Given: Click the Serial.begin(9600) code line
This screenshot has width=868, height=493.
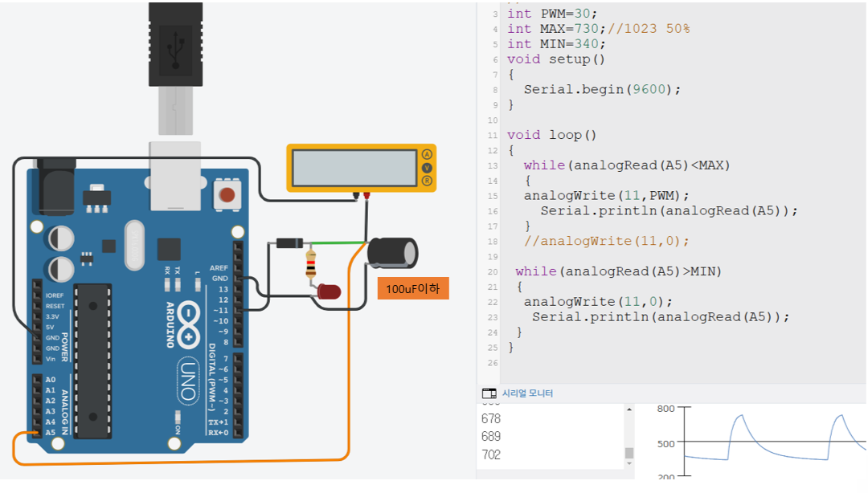Looking at the screenshot, I should click(x=602, y=90).
